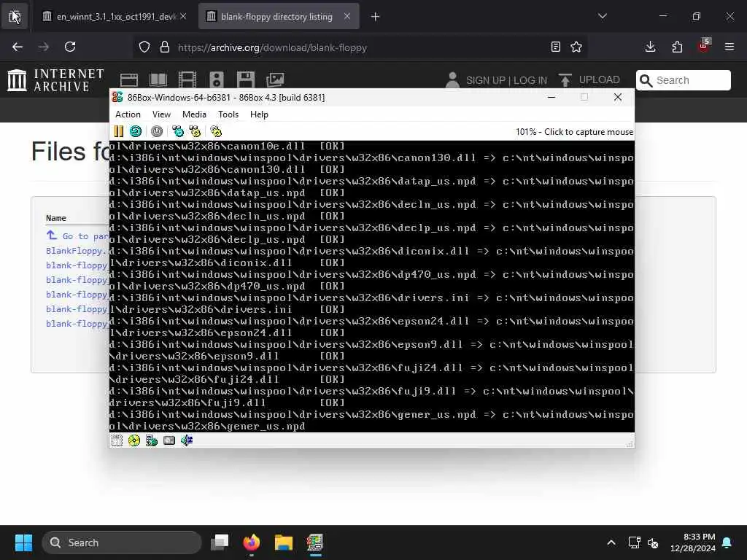747x560 pixels.
Task: Switch to Firefox in the taskbar
Action: 252,542
